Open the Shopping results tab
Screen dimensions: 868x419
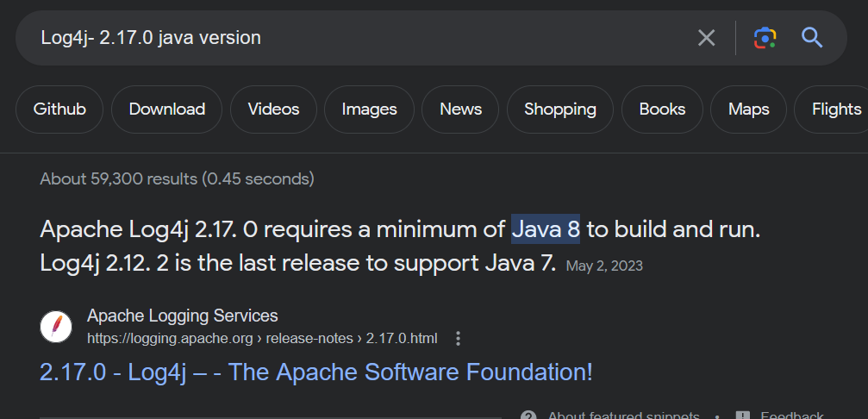pos(560,109)
